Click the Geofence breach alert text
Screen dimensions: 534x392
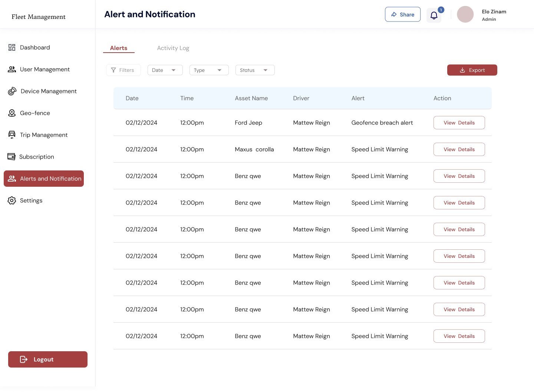(382, 123)
